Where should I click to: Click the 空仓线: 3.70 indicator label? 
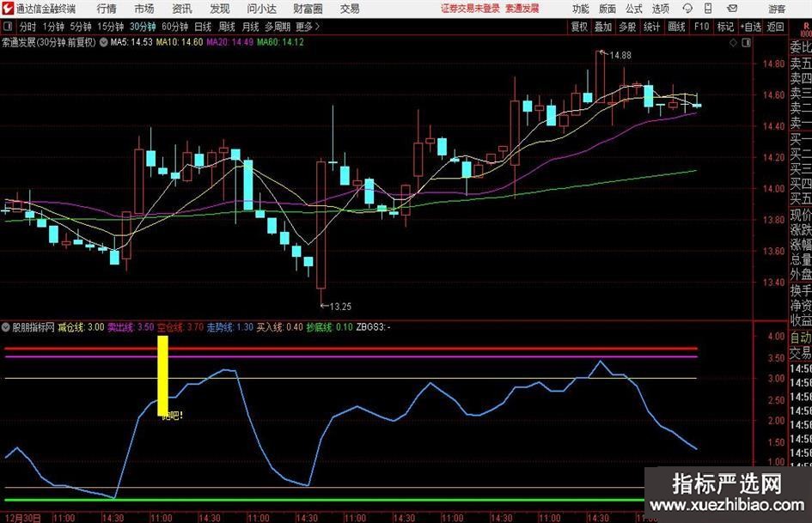180,327
